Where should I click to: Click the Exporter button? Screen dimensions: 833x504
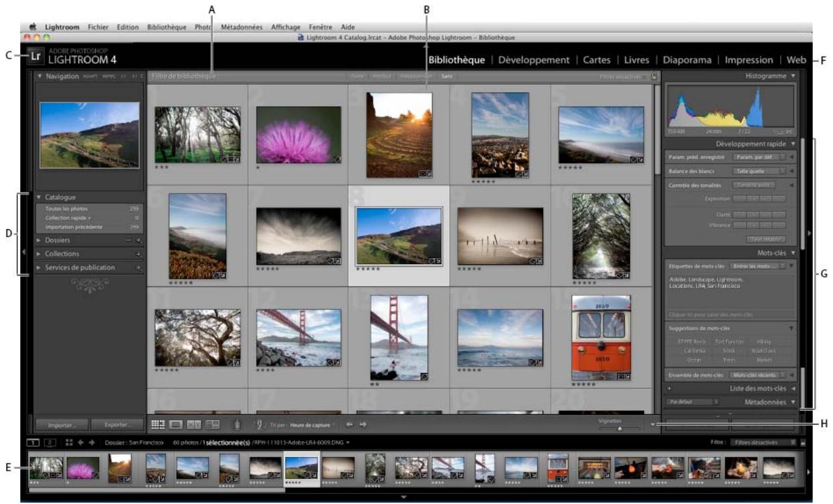point(116,424)
